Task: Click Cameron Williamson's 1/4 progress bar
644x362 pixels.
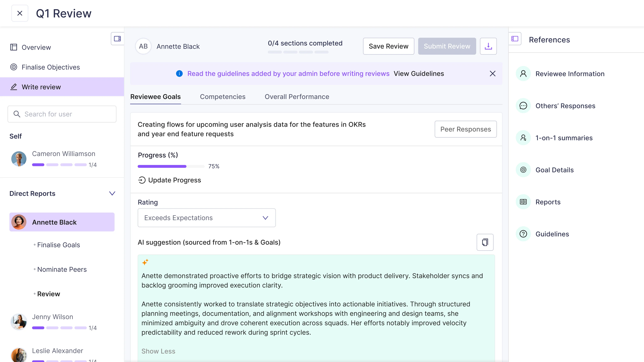Action: [59, 165]
